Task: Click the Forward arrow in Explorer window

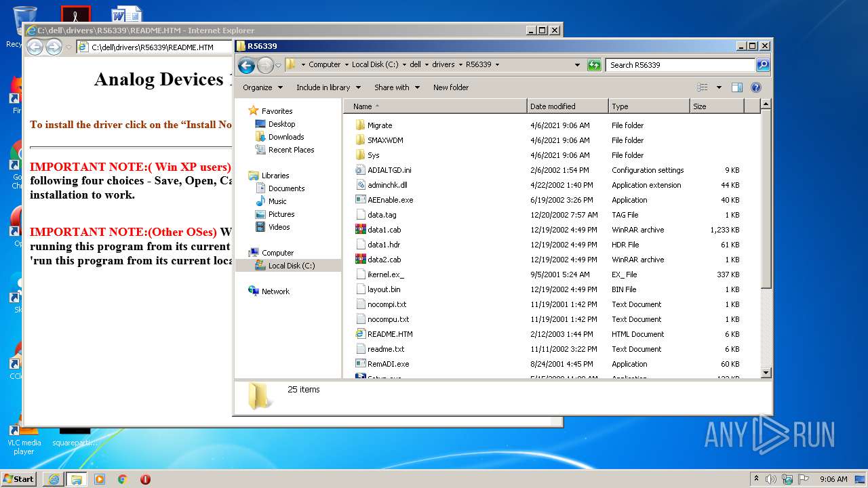Action: (x=265, y=65)
